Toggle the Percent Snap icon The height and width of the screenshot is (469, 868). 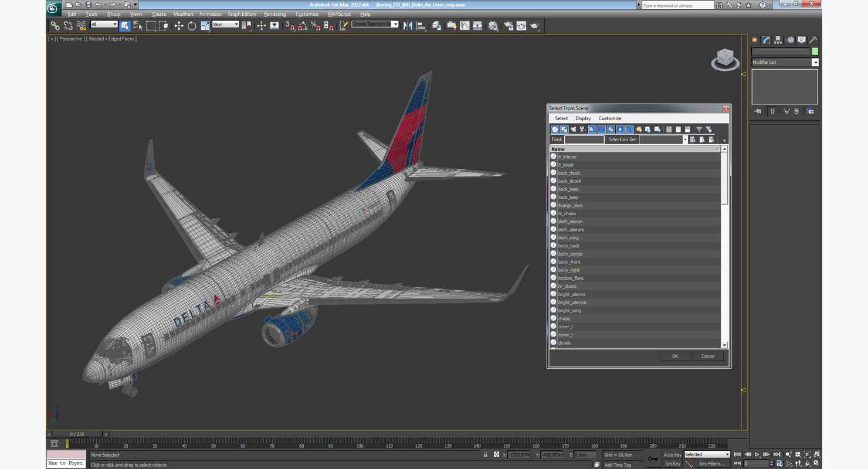[x=316, y=25]
